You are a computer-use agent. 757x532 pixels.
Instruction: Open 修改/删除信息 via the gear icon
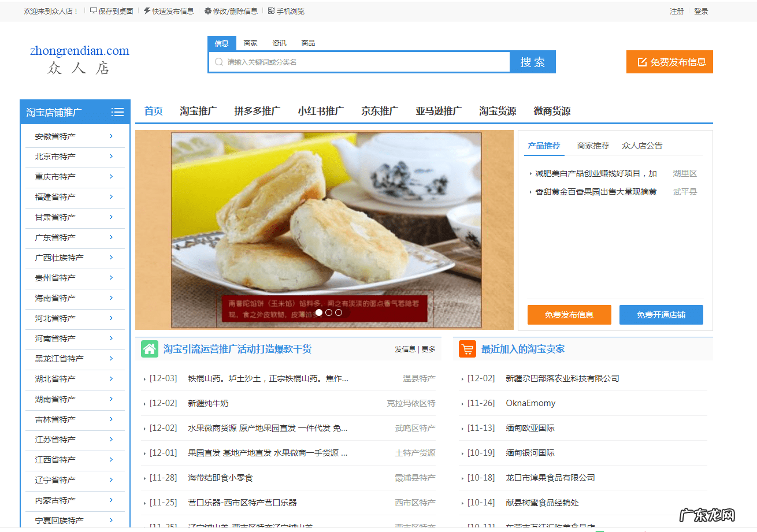207,10
